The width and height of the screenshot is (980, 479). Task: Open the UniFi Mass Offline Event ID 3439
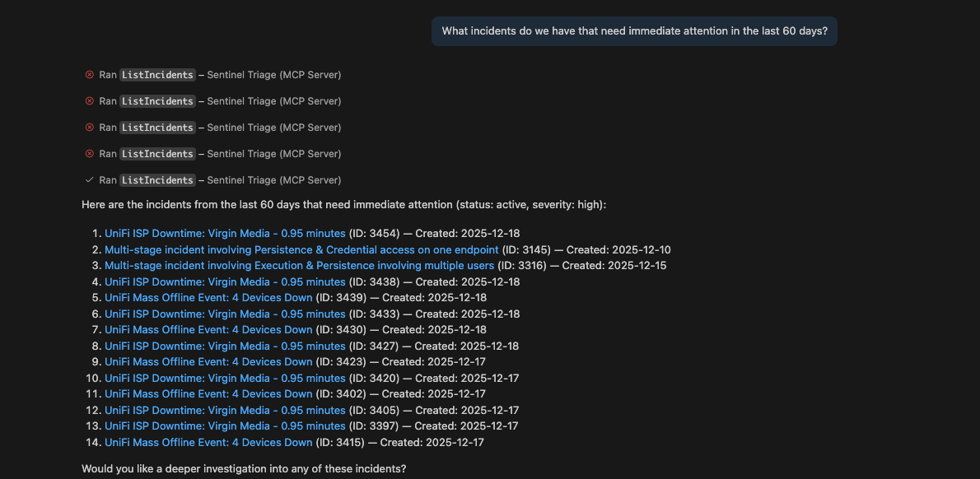pos(208,298)
